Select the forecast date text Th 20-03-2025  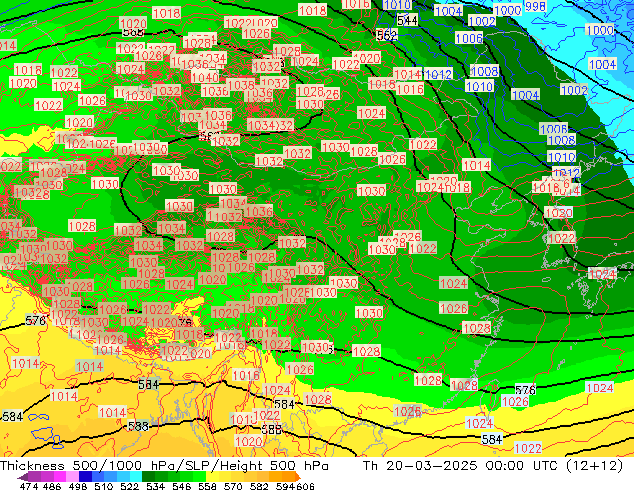420,466
